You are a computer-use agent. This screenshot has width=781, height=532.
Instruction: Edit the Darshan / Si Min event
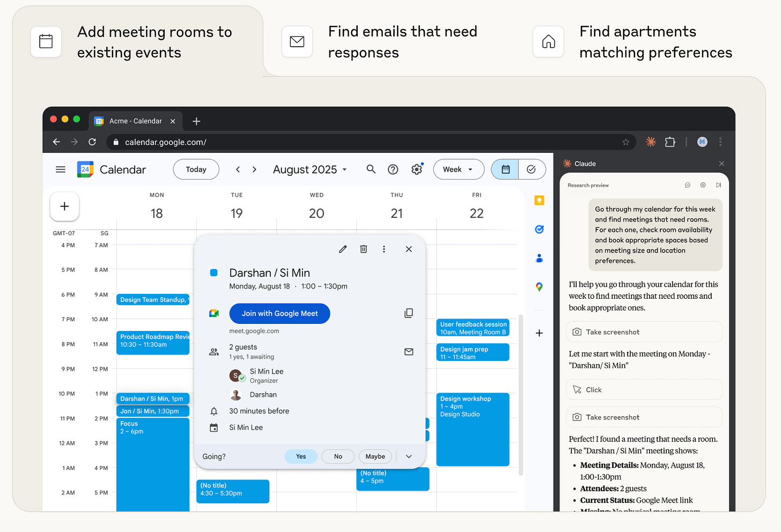(x=343, y=249)
